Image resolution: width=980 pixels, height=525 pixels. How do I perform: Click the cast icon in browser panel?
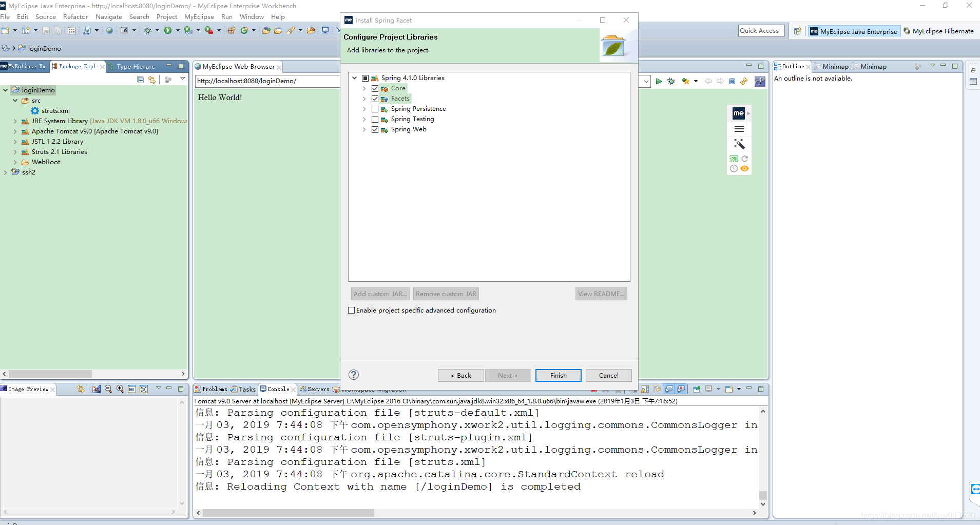[x=734, y=159]
